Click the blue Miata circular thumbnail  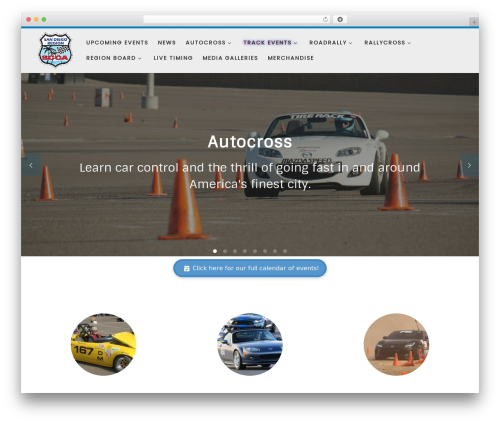click(x=250, y=344)
